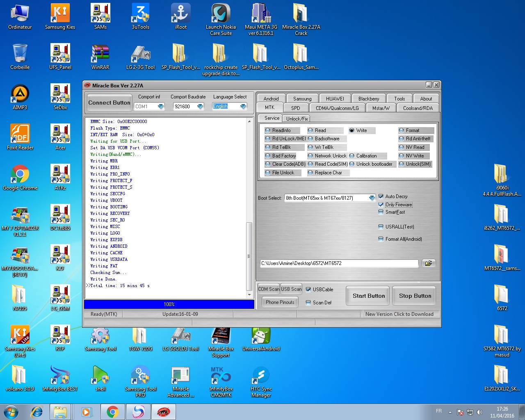
Task: Click the Connect Button
Action: click(x=109, y=103)
